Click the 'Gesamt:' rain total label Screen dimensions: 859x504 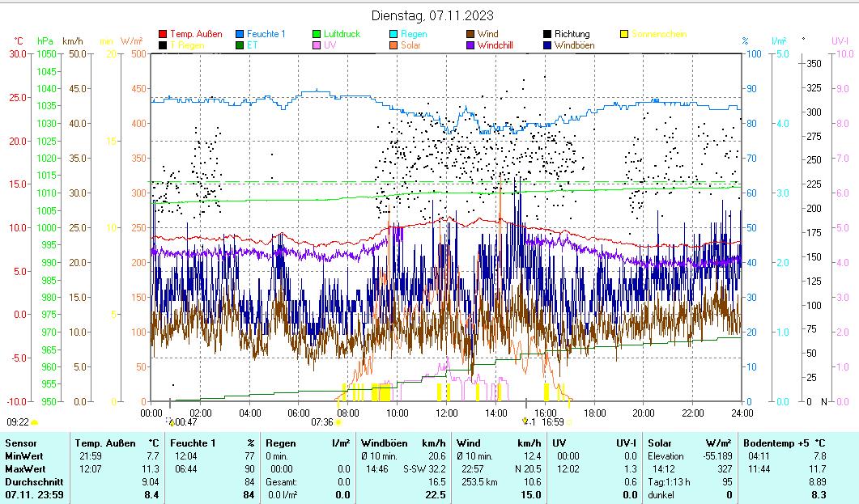pos(282,482)
